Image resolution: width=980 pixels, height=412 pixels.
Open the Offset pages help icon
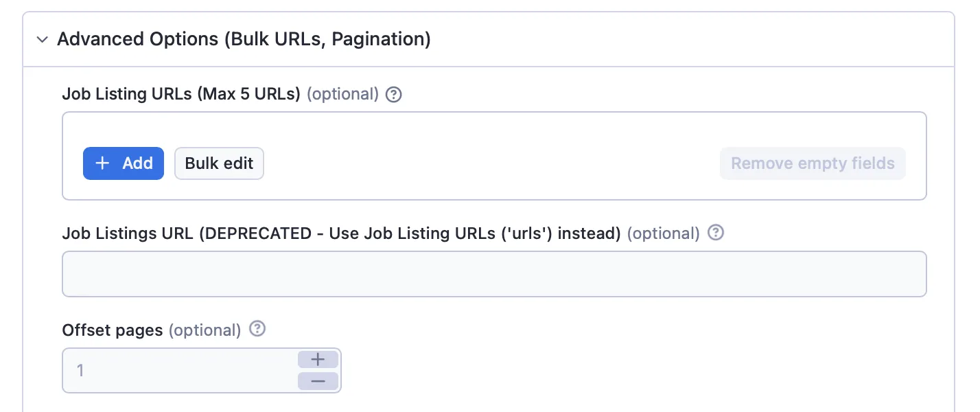(x=257, y=330)
